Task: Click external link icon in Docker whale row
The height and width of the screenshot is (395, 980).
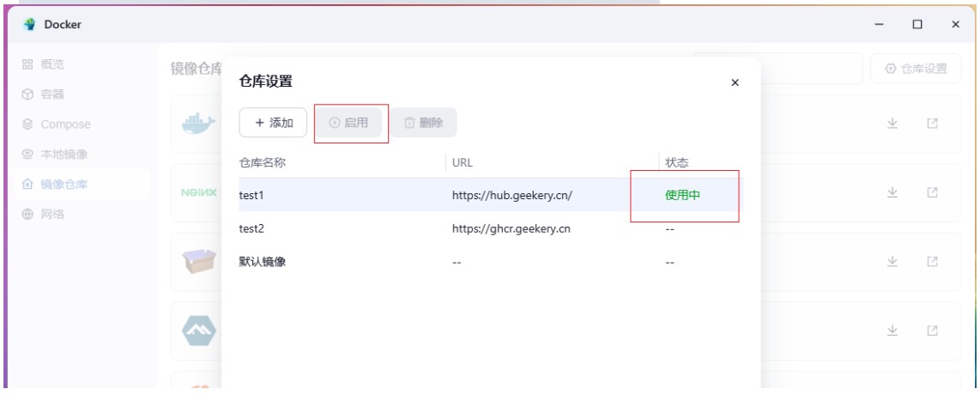Action: point(933,124)
